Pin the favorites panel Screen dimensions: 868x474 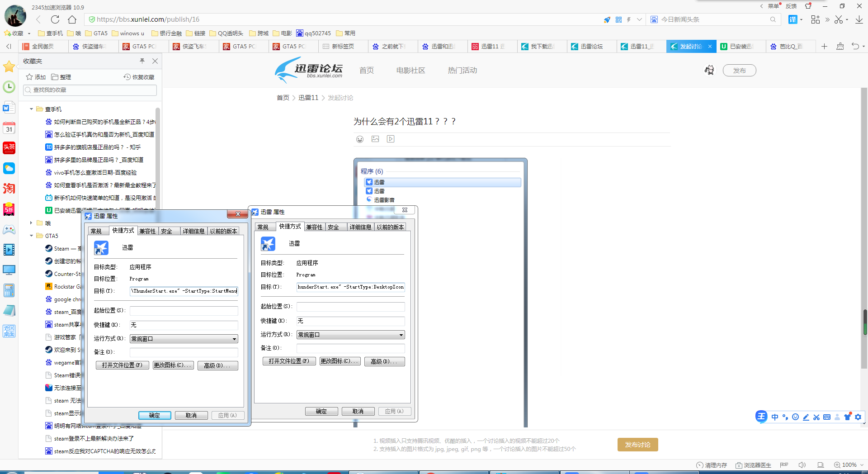tap(142, 61)
